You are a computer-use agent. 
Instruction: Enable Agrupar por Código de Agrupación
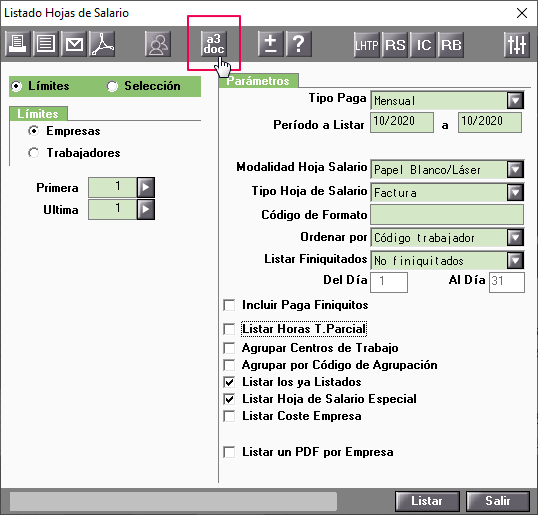(x=229, y=365)
